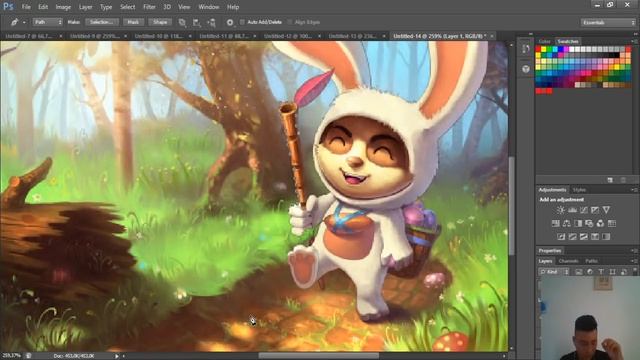Add a Black & White adjustment
This screenshot has width=640, height=360.
tap(578, 223)
